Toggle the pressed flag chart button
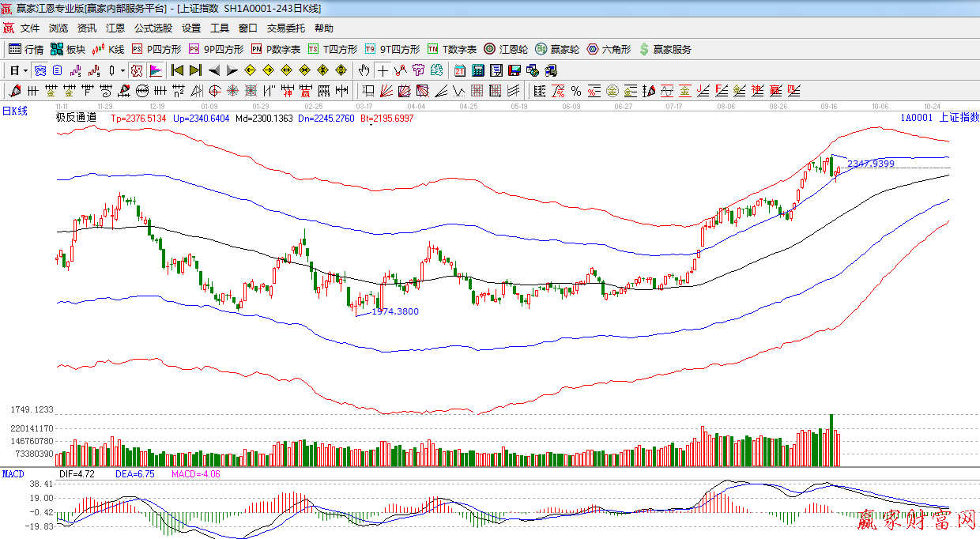This screenshot has width=980, height=539. pos(156,70)
